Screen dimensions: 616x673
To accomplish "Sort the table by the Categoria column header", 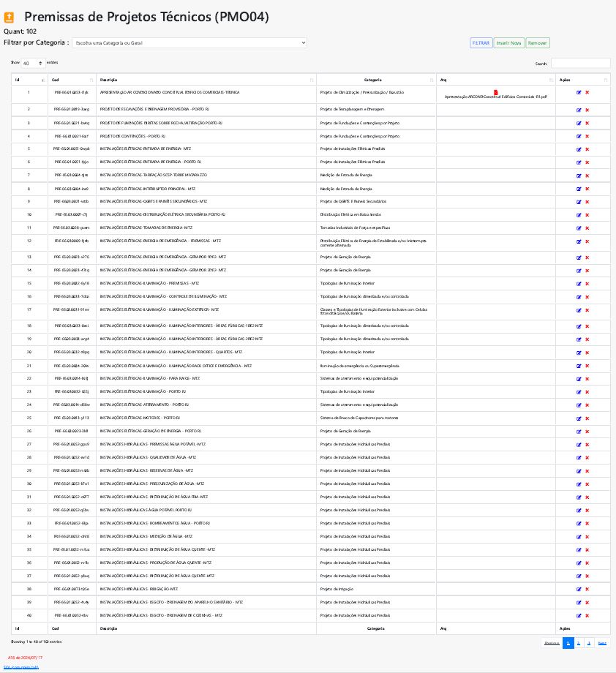I will click(x=375, y=79).
